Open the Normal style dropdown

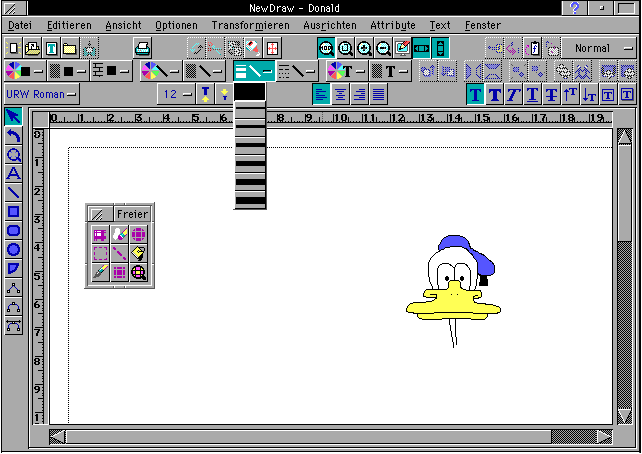tap(599, 48)
